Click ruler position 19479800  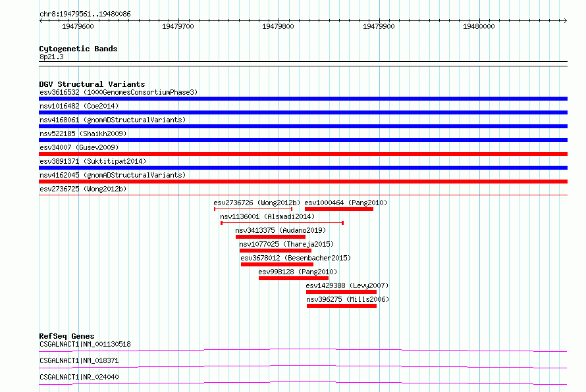[x=278, y=26]
